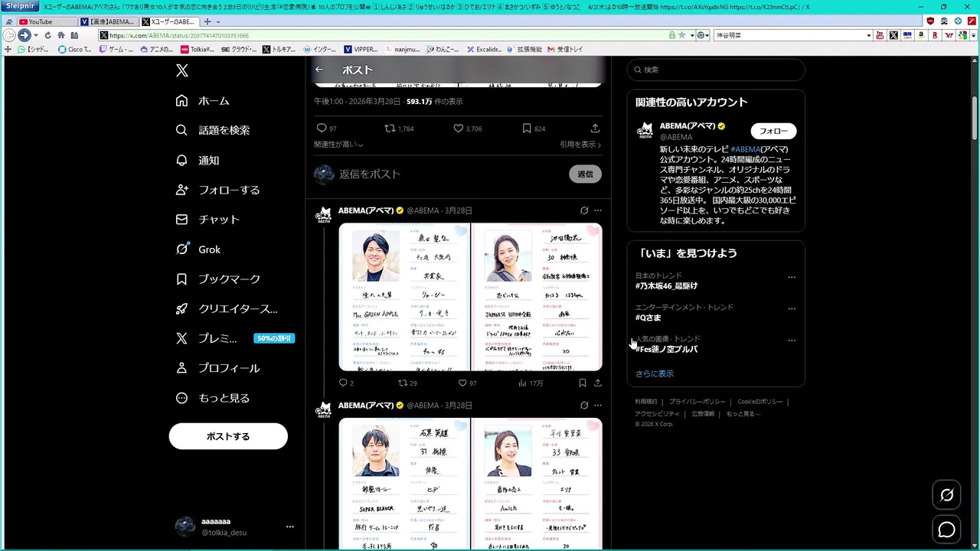Click プライバシーポリシー footer link

pos(697,402)
